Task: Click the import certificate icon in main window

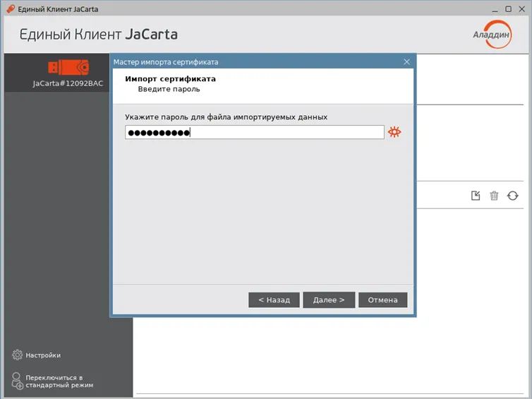Action: pyautogui.click(x=476, y=196)
